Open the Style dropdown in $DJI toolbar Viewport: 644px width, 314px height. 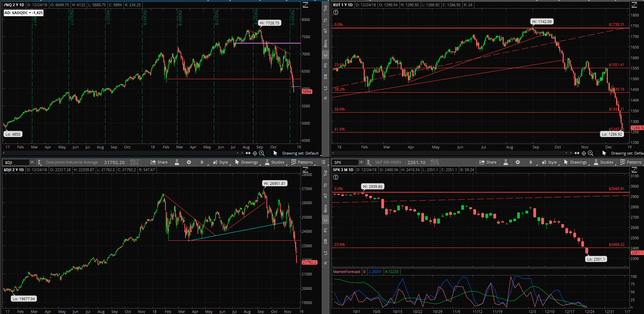pyautogui.click(x=221, y=162)
